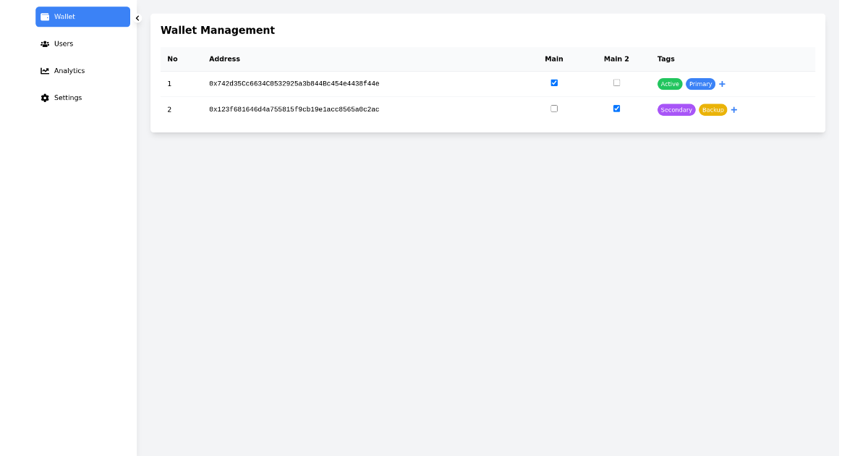The width and height of the screenshot is (868, 456).
Task: Enable Main 2 for wallet 1
Action: point(616,83)
